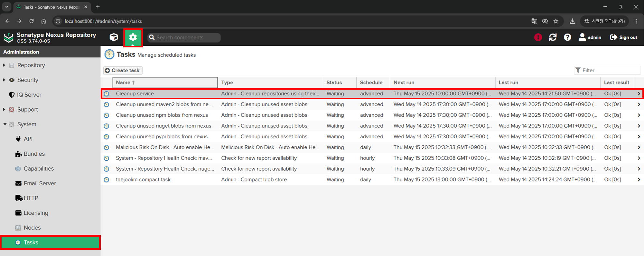
Task: Click the red system status alert icon
Action: coord(538,37)
